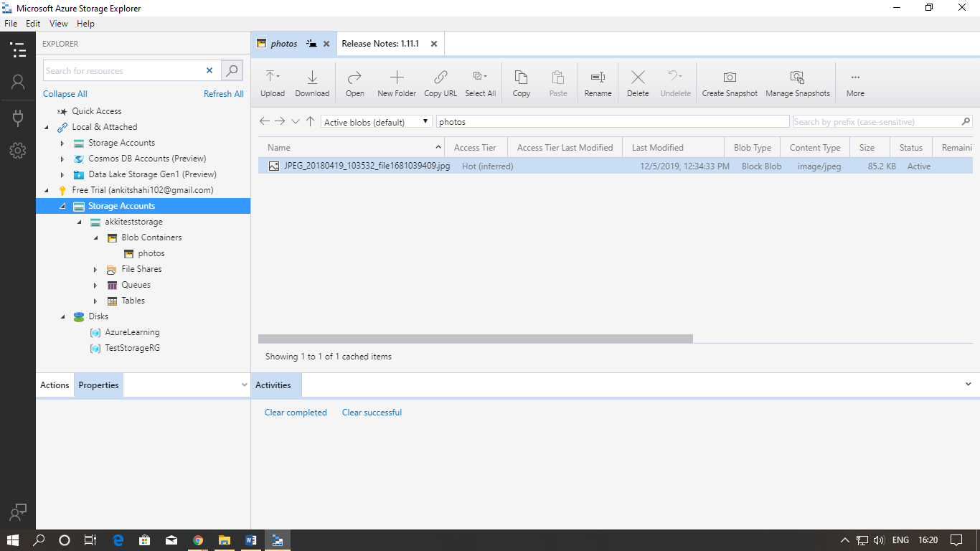This screenshot has width=980, height=551.
Task: Click the blob list horizontal scrollbar
Action: point(476,339)
